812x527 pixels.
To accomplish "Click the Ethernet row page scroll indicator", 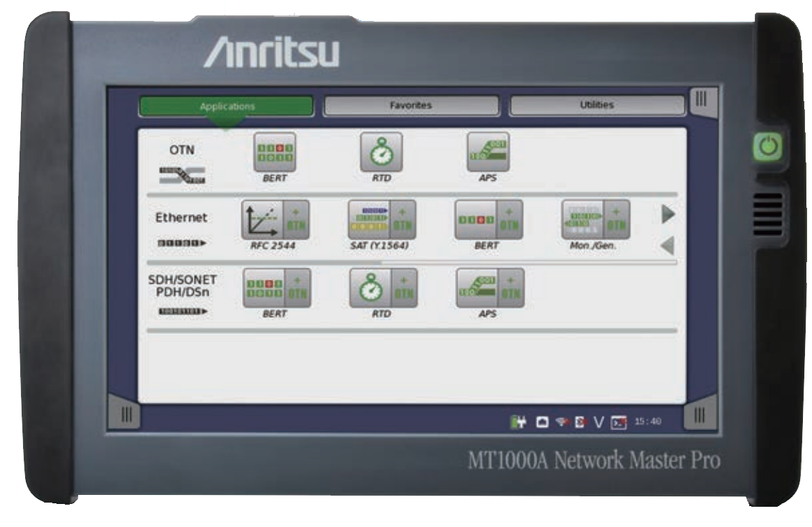I will [412, 263].
